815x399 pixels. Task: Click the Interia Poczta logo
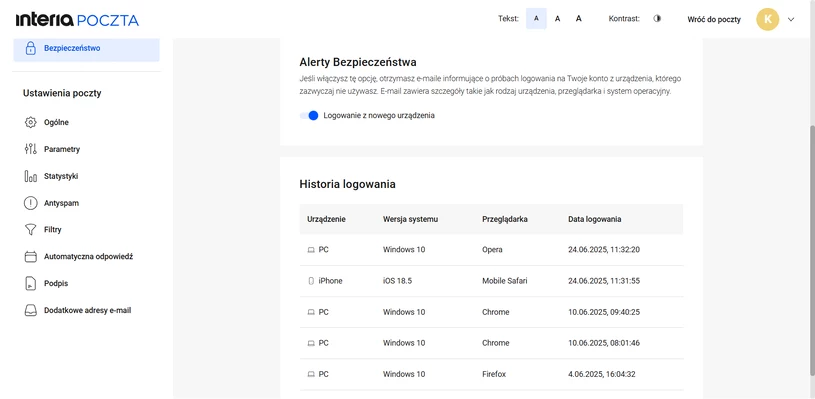point(77,20)
